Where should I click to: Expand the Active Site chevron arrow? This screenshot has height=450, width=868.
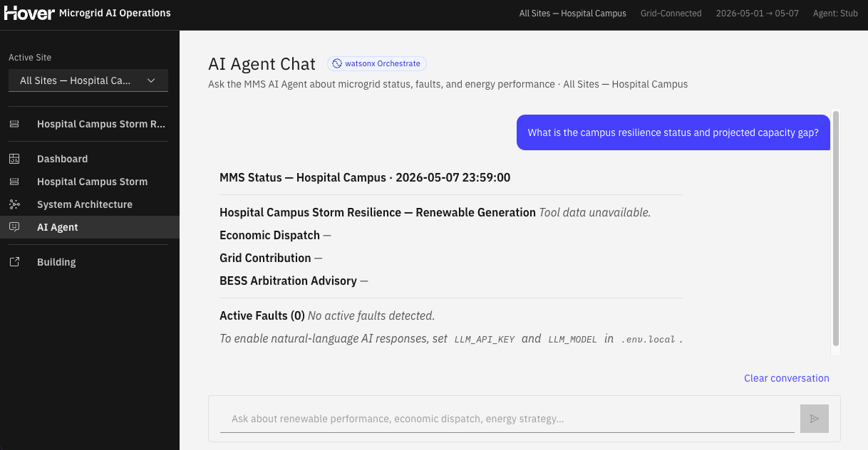[151, 80]
